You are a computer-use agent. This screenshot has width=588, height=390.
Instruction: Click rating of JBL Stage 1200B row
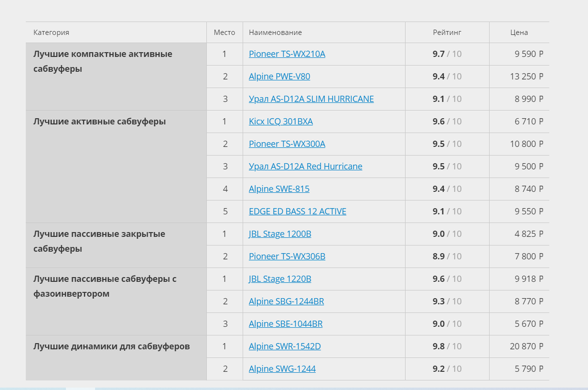447,234
